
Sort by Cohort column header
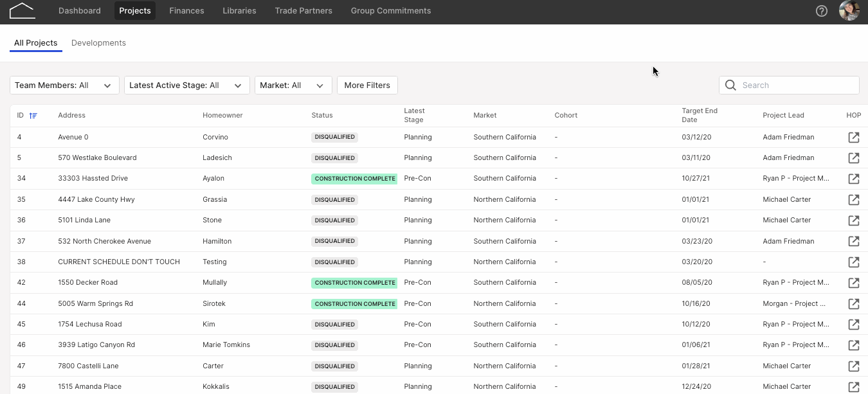point(566,116)
